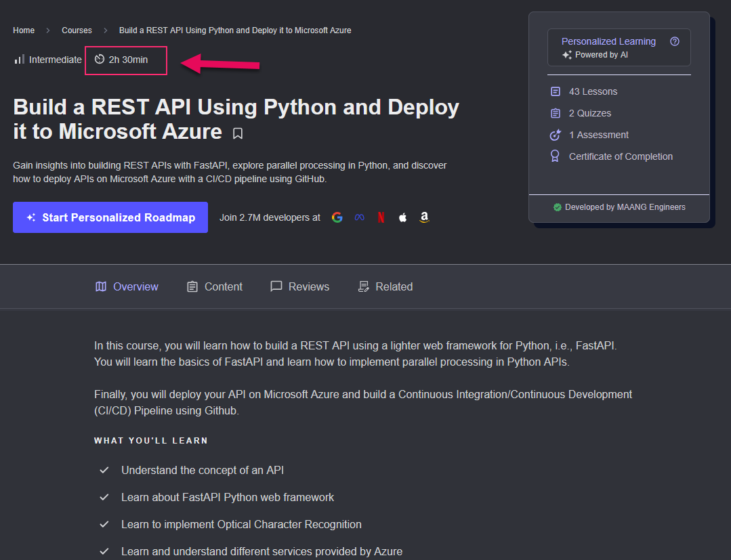Go to Home in the breadcrumb

click(x=24, y=30)
